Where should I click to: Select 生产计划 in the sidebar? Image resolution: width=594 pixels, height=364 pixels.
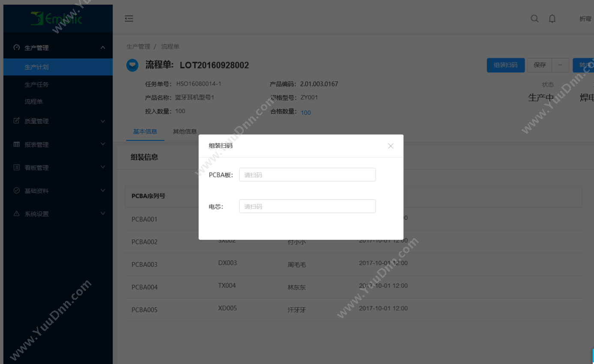coord(58,67)
